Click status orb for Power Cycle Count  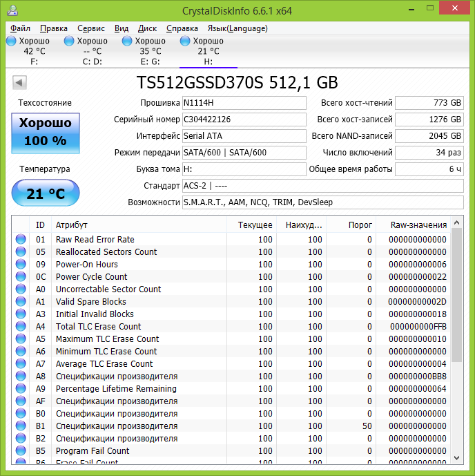click(21, 276)
